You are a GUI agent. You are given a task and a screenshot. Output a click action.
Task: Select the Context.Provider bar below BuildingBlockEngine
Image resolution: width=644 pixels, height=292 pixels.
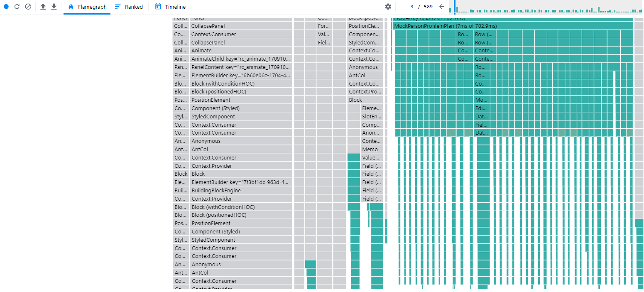tap(241, 199)
